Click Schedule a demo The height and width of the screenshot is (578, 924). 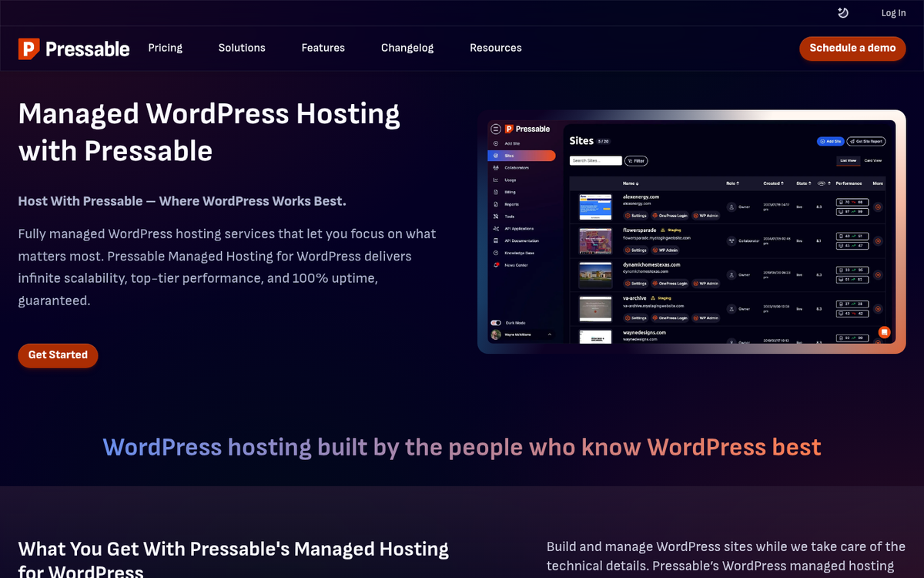[x=852, y=48]
